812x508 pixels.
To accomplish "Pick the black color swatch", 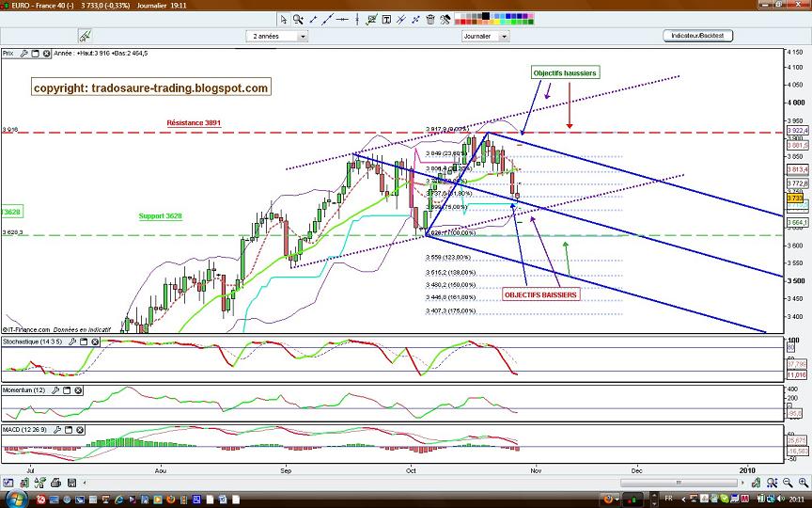I will point(485,16).
